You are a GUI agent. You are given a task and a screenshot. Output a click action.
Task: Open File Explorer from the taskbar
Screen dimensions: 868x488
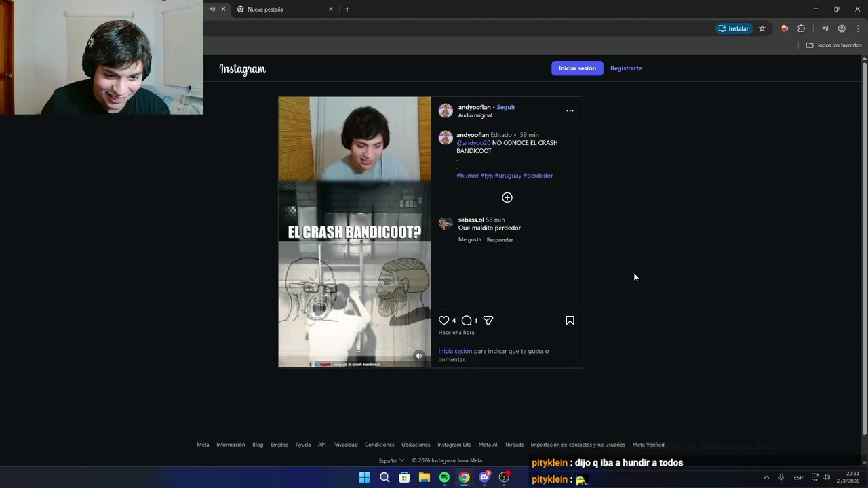tap(425, 477)
